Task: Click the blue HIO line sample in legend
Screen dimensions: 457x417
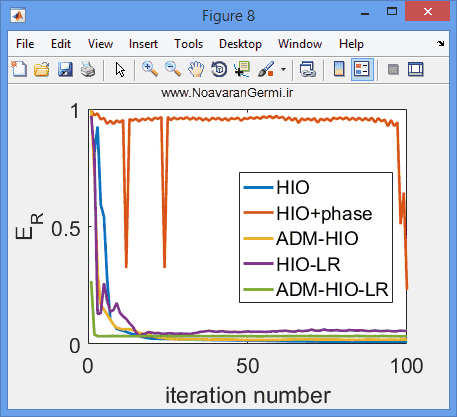Action: click(258, 188)
